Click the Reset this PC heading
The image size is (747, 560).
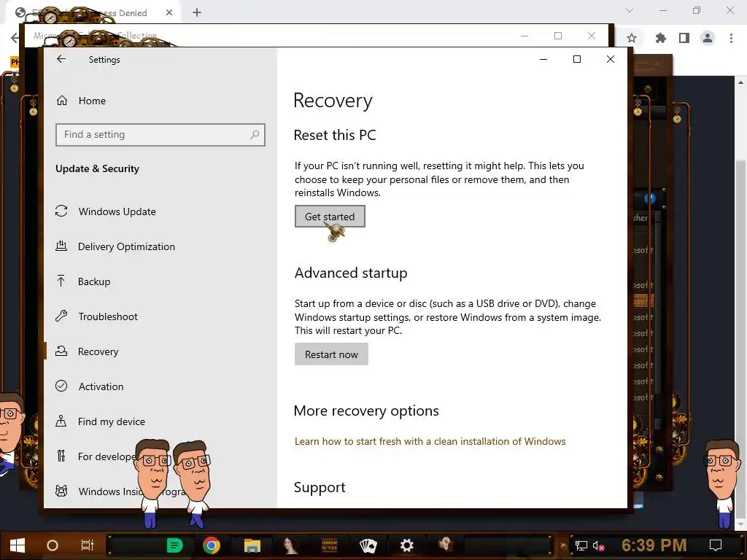334,135
